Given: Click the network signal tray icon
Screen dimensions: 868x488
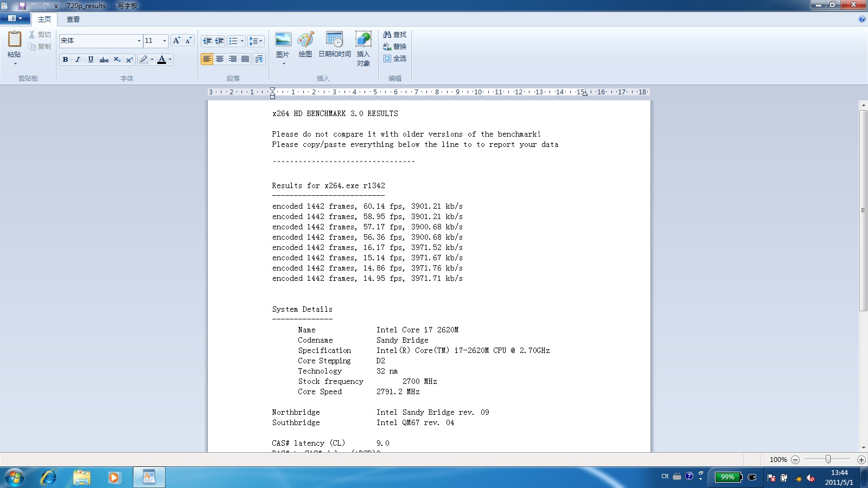Looking at the screenshot, I should [797, 478].
